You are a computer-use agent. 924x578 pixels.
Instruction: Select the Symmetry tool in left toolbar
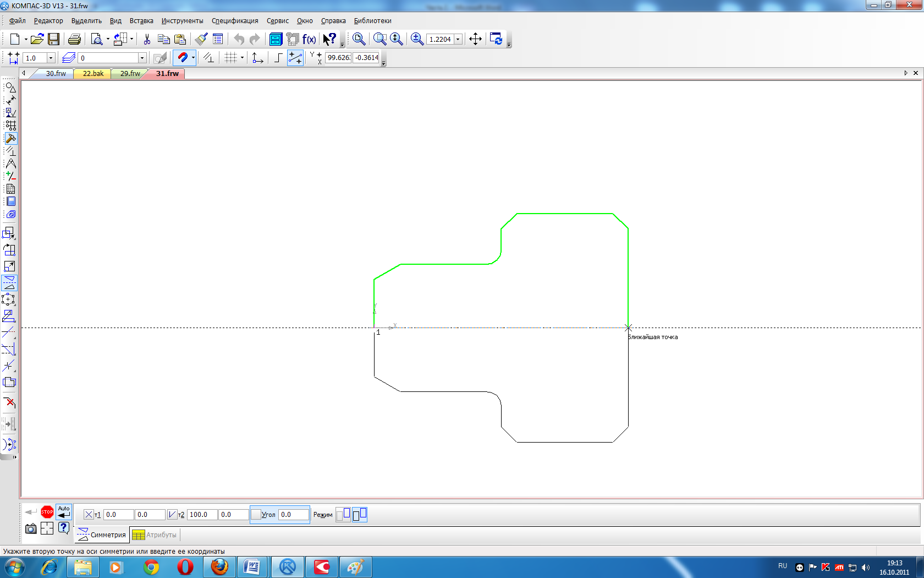9,283
